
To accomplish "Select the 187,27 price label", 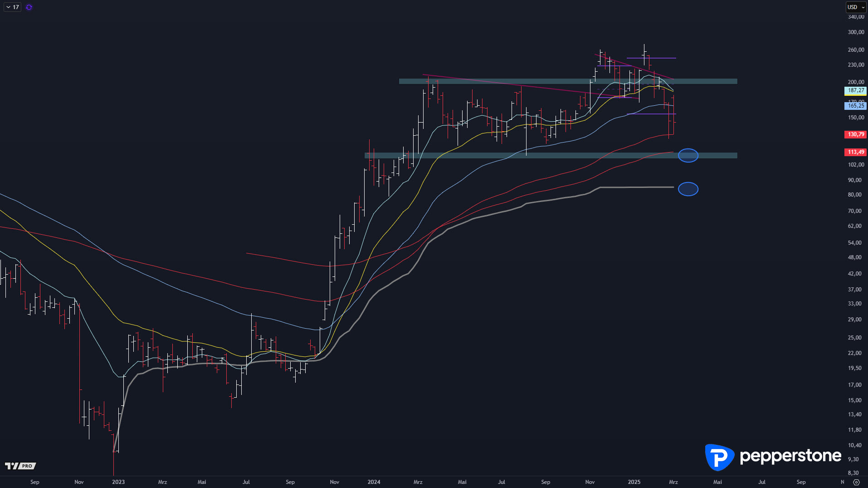I will [855, 90].
